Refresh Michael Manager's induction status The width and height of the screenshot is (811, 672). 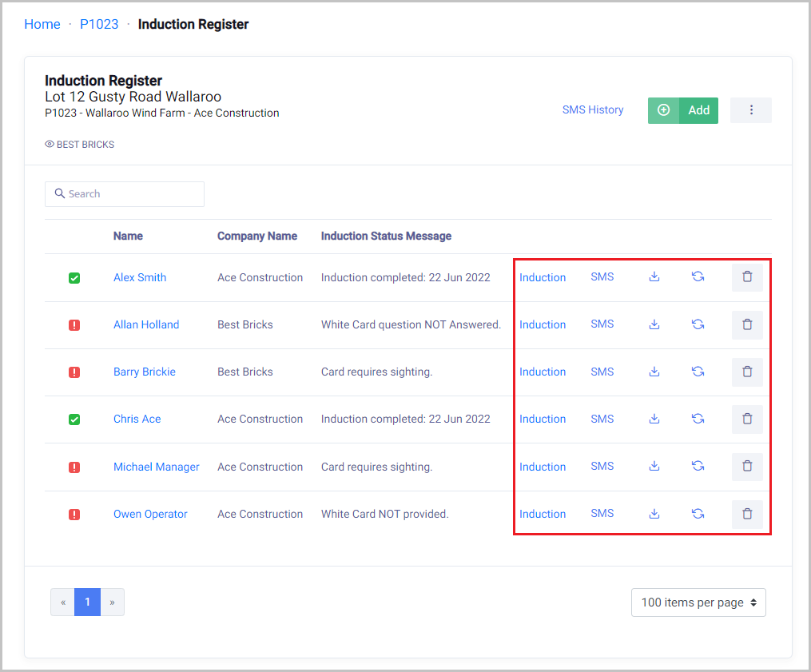(x=698, y=467)
